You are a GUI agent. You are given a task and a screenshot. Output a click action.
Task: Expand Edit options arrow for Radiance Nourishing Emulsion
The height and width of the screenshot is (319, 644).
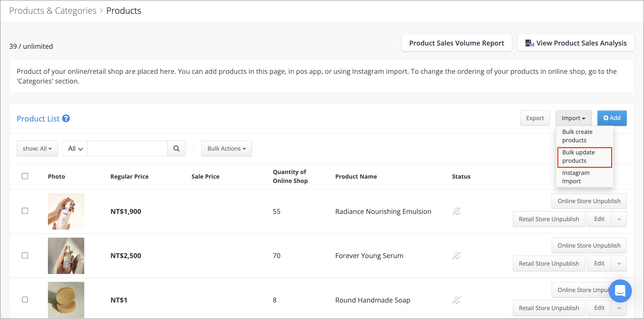pos(619,219)
